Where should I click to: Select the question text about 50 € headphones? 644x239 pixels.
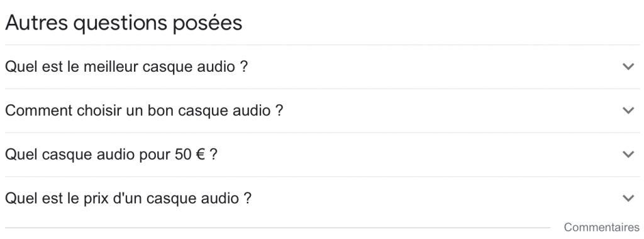pos(111,154)
